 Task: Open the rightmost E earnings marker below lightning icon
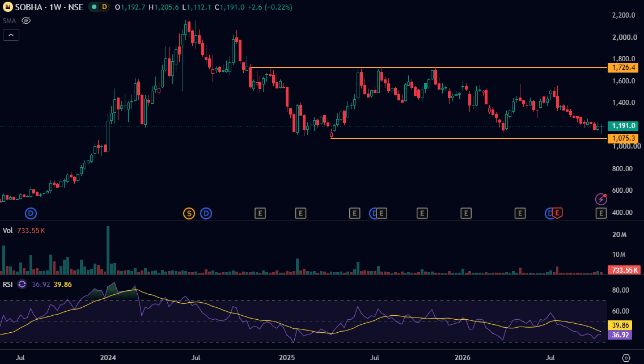(x=601, y=213)
